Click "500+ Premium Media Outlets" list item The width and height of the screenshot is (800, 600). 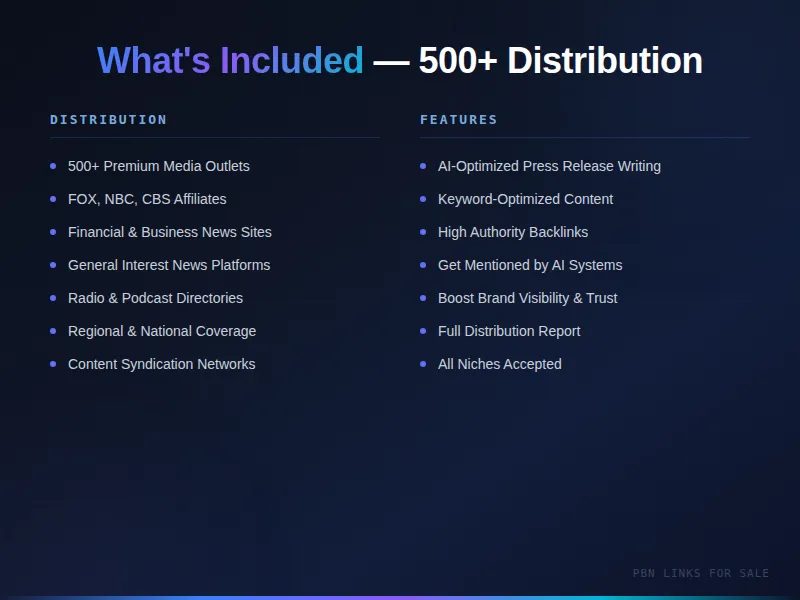158,166
